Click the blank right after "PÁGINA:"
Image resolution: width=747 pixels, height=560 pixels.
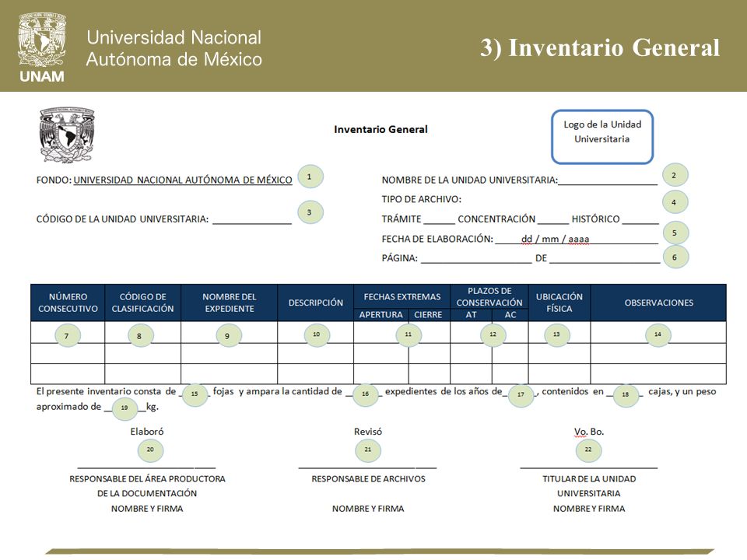[x=476, y=258]
